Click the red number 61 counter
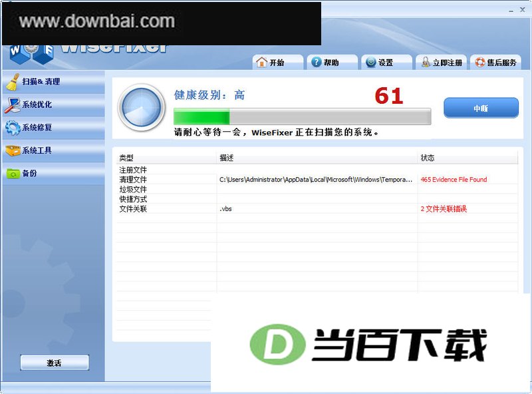The image size is (532, 394). point(389,96)
